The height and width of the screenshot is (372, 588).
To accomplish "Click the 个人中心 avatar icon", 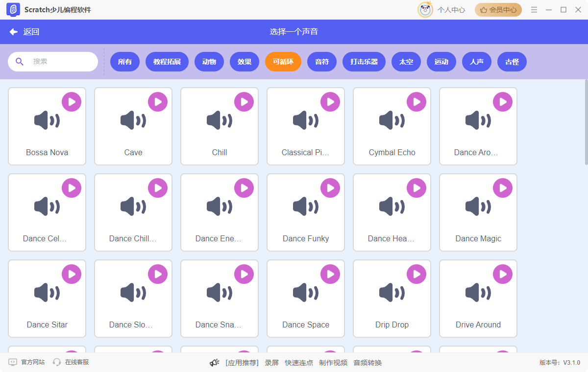I will (x=425, y=9).
